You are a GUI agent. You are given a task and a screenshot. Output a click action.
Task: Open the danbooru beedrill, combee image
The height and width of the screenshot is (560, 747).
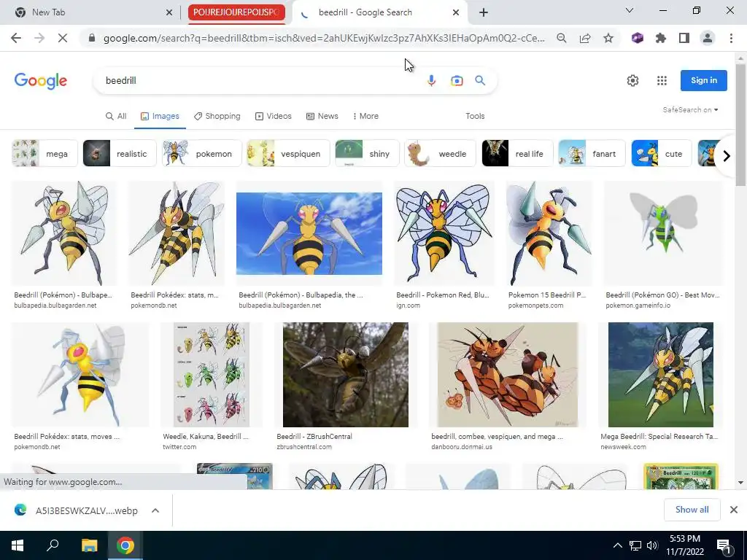508,375
